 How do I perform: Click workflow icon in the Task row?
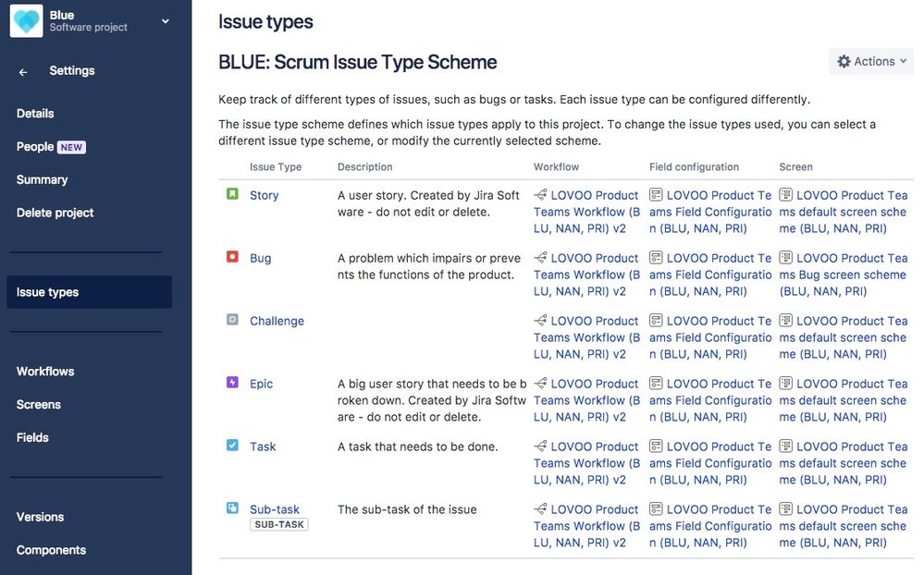coord(540,446)
